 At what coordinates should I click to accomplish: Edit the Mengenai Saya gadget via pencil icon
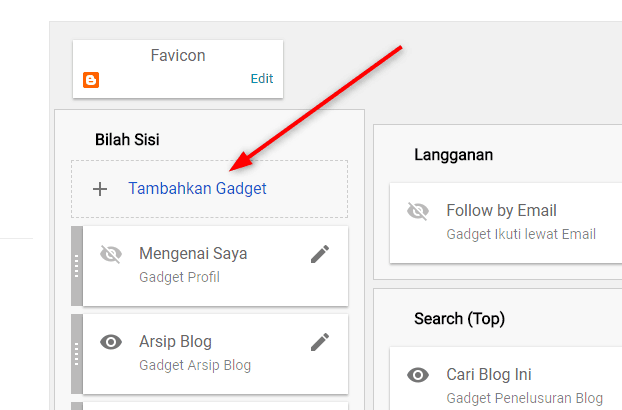tap(320, 254)
